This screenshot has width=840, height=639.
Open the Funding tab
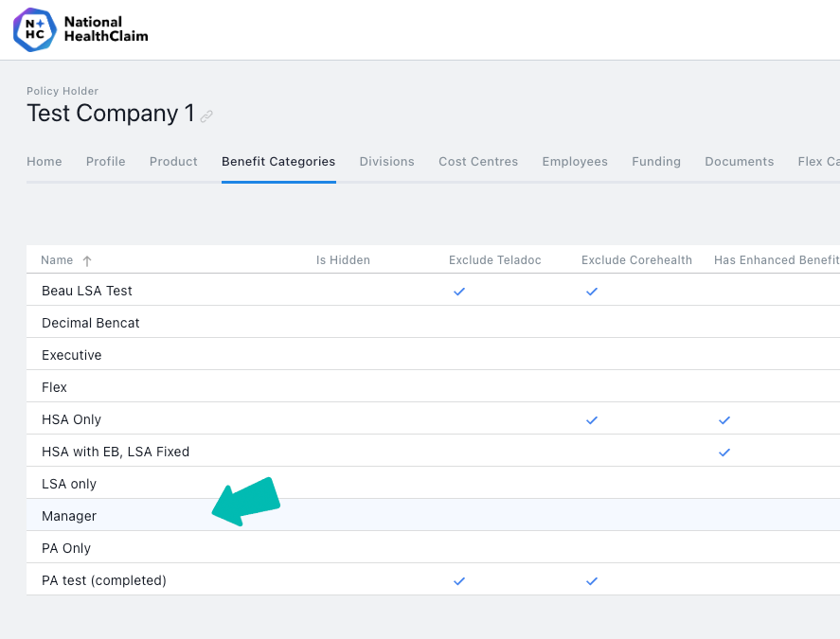[656, 161]
